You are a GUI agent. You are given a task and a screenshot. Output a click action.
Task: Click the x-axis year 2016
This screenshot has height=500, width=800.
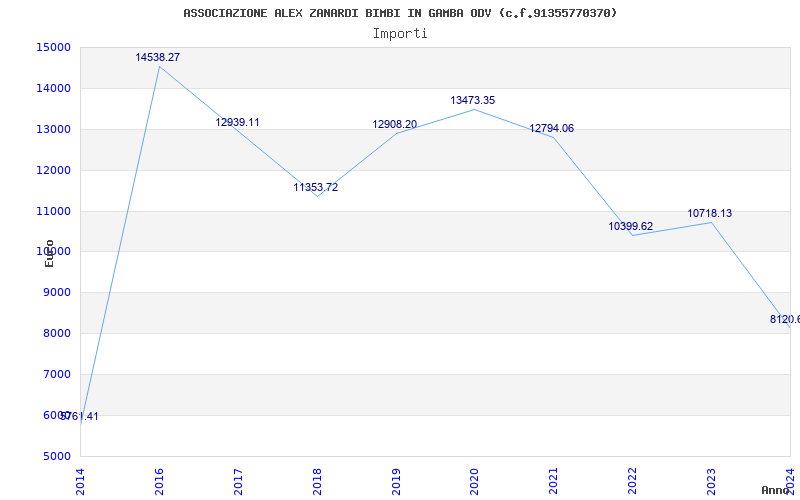coord(159,481)
